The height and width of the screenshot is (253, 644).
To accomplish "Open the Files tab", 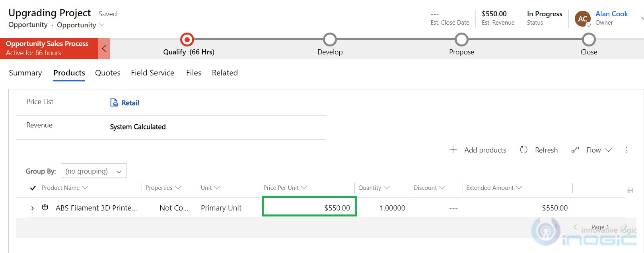I will [x=194, y=73].
